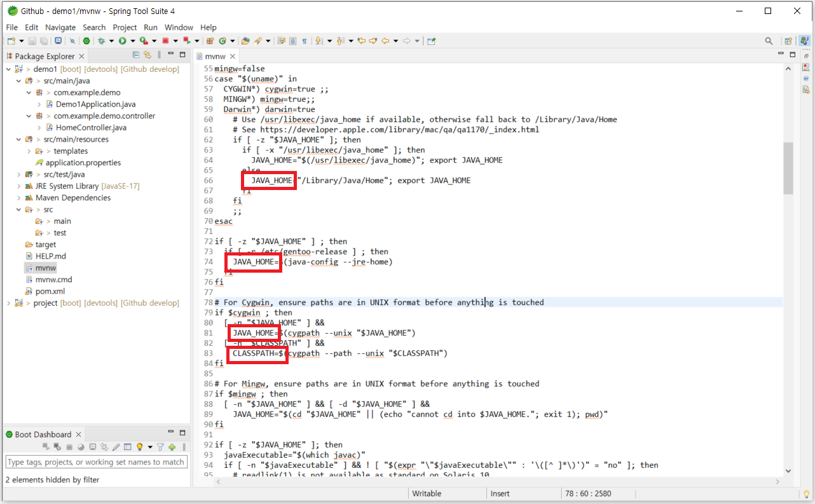
Task: Select the target folder
Action: [41, 245]
